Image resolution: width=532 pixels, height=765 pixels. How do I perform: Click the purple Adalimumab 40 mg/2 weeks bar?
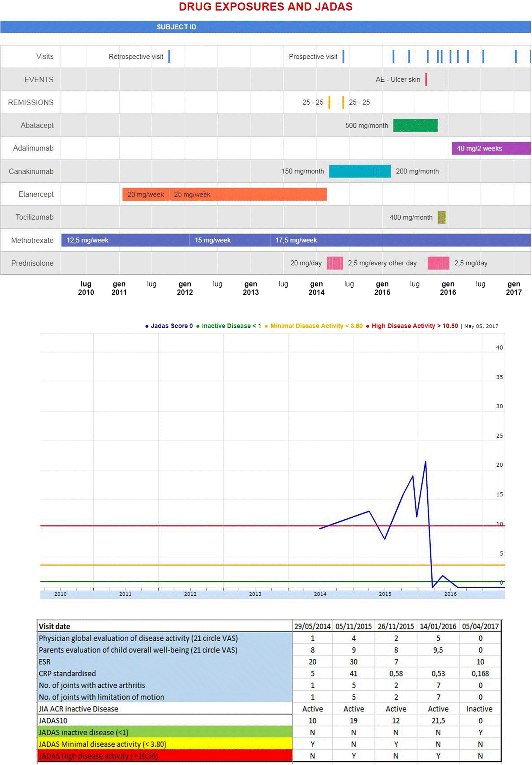coord(491,148)
